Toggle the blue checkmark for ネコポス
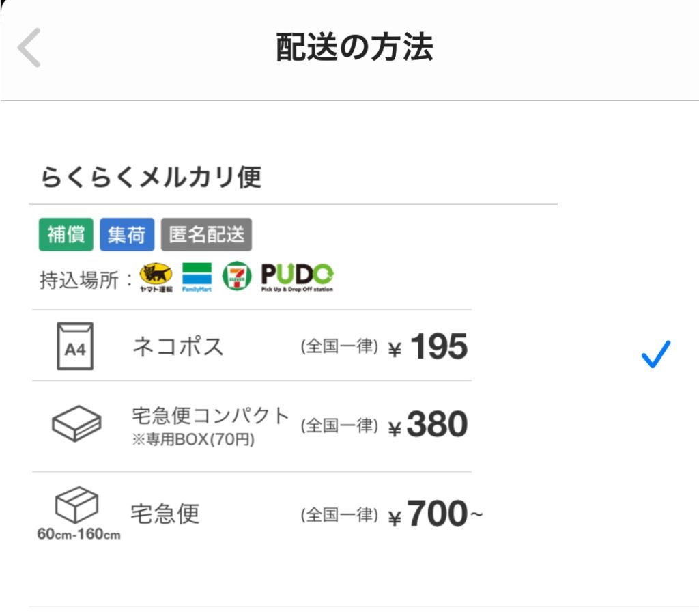This screenshot has height=616, width=699. point(656,354)
